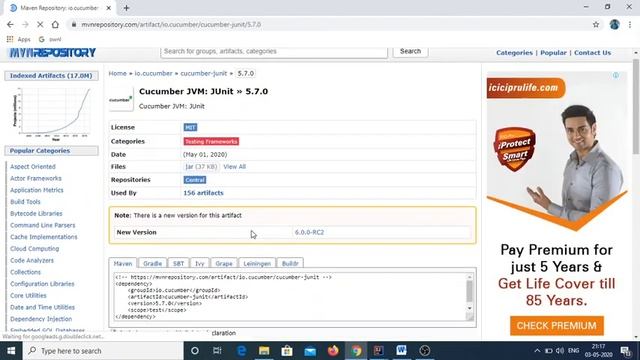Open Windows Start menu
The width and height of the screenshot is (640, 360).
pos(11,351)
